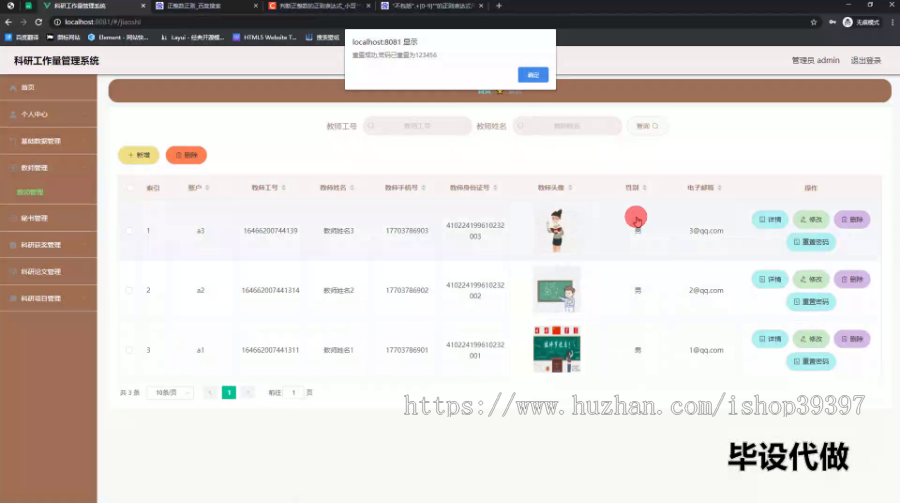Focus the 教师工号 search field
Image resolution: width=900 pixels, height=503 pixels.
point(417,126)
